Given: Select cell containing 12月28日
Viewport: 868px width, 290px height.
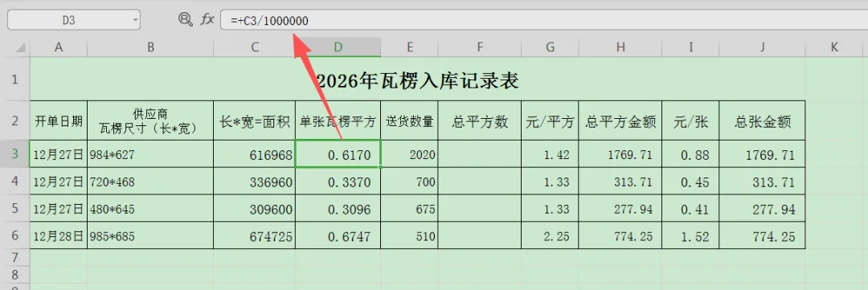Looking at the screenshot, I should tap(59, 235).
